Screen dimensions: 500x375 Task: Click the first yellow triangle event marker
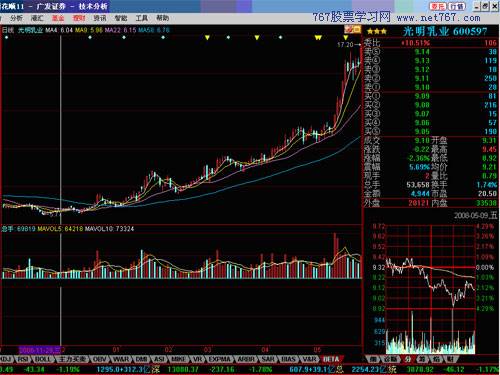tap(207, 38)
